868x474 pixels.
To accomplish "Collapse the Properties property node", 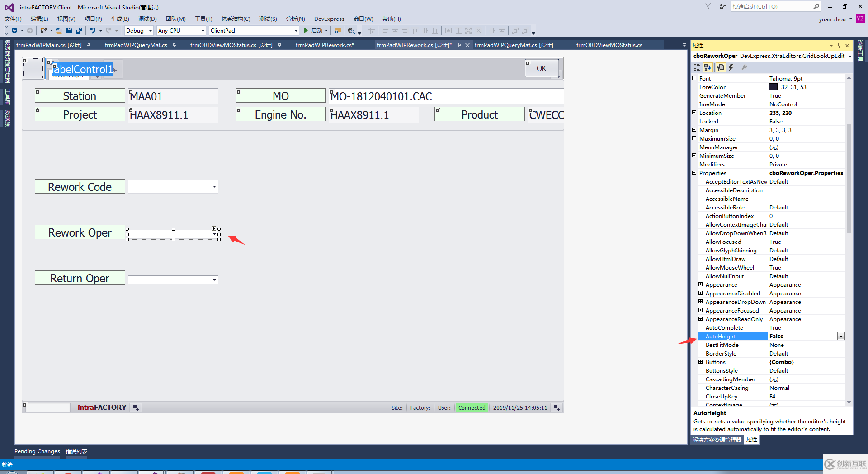I will pos(694,173).
